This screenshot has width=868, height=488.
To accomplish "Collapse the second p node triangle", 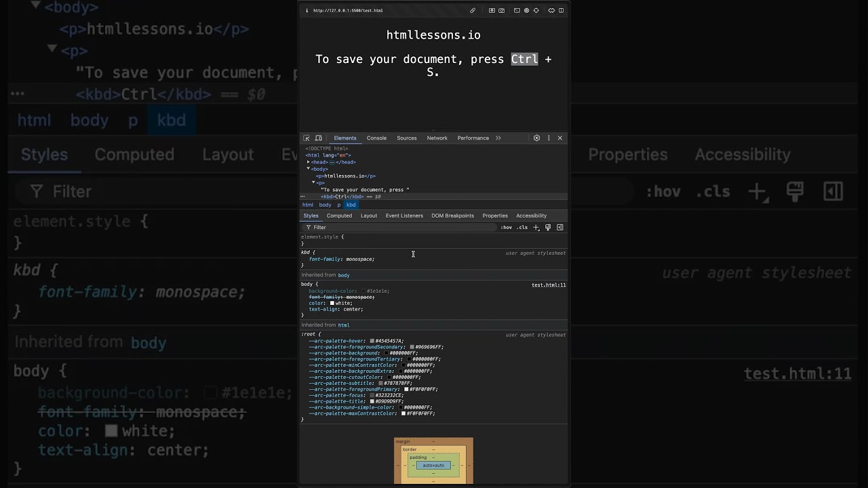I will (x=314, y=182).
